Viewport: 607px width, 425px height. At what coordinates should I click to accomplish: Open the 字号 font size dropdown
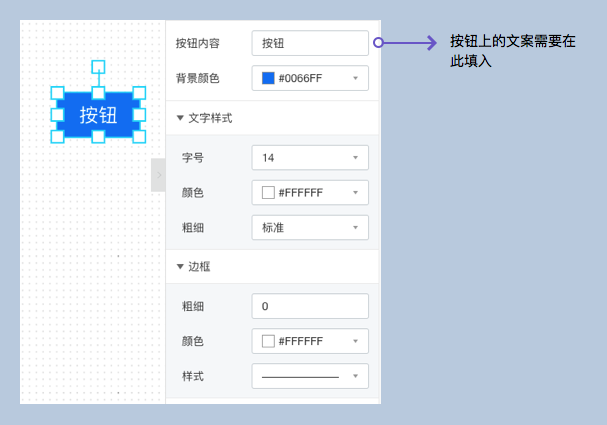coord(310,158)
